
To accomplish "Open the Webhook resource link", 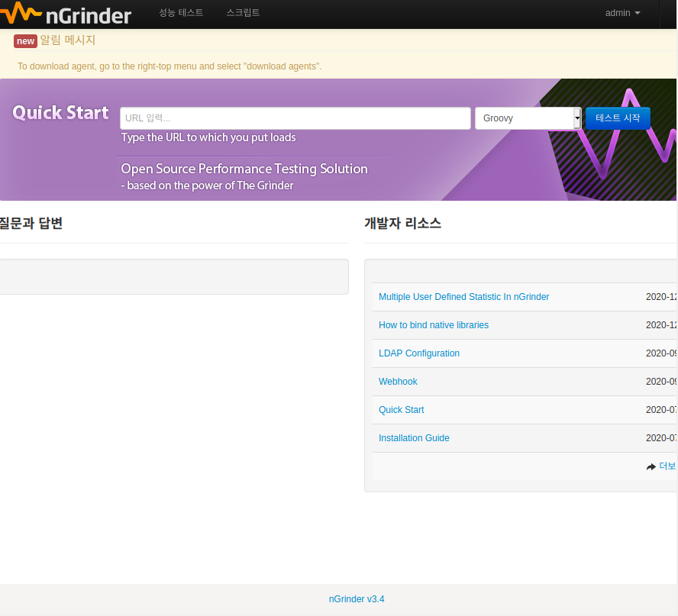I will (x=398, y=382).
